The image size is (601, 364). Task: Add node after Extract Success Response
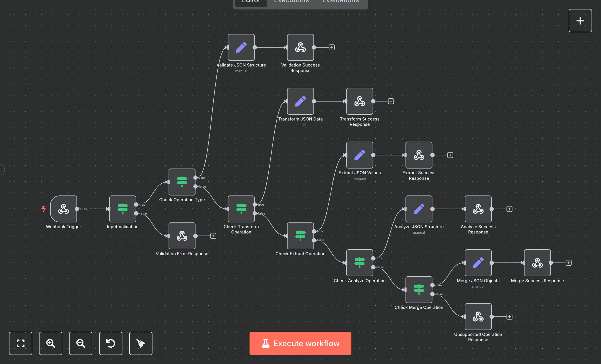(450, 155)
